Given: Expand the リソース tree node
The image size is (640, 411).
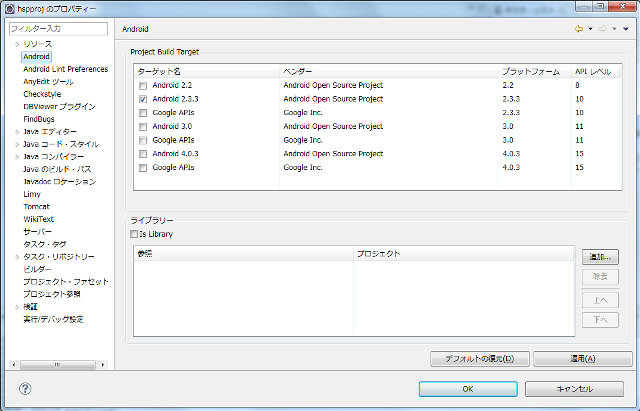Looking at the screenshot, I should coord(17,44).
